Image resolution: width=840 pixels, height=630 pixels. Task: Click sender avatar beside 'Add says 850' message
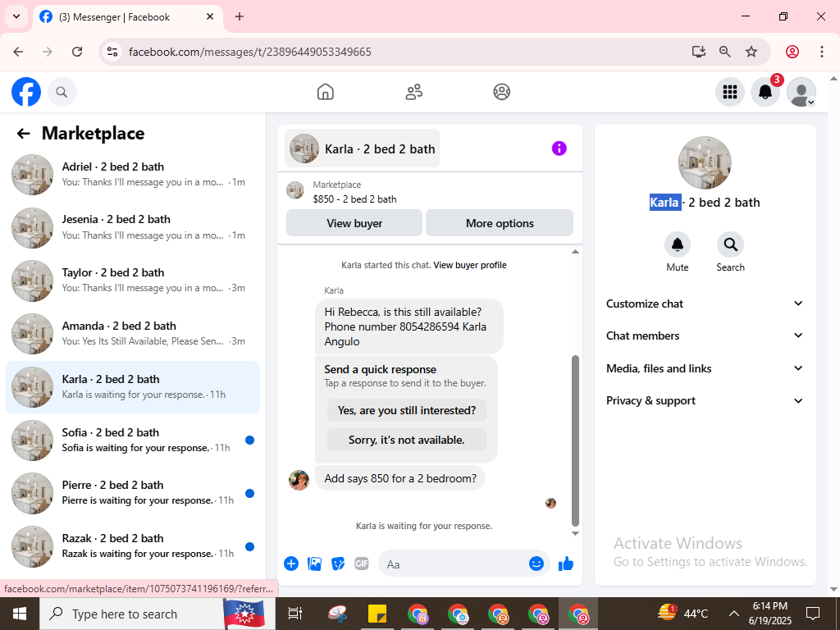click(299, 480)
